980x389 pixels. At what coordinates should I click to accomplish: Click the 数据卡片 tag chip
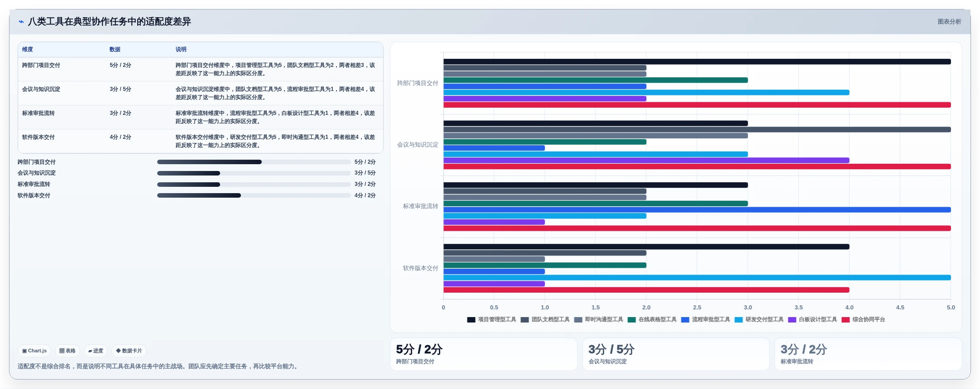click(129, 351)
